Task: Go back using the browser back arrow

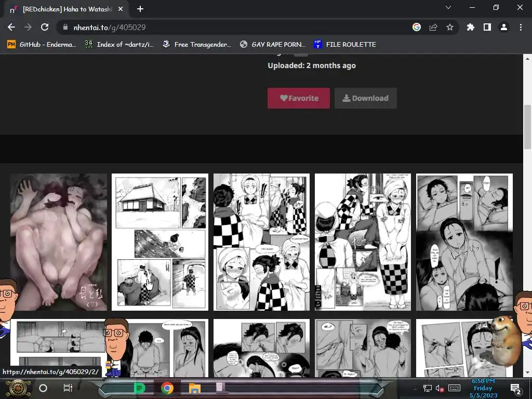Action: click(x=11, y=27)
